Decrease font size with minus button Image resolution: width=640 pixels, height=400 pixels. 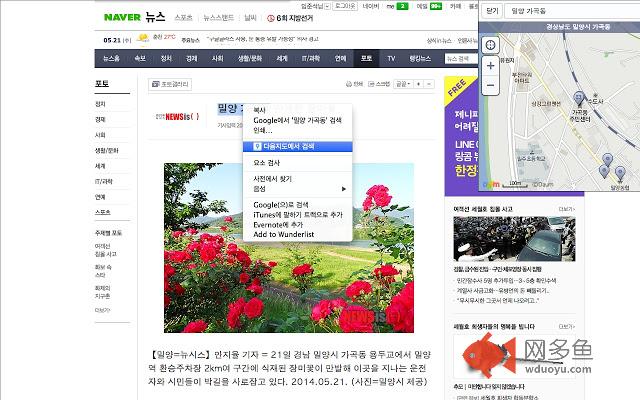click(x=429, y=84)
